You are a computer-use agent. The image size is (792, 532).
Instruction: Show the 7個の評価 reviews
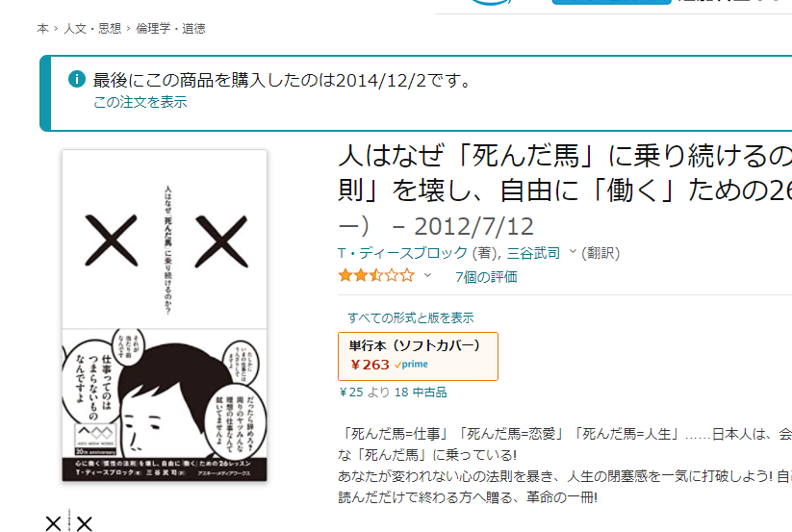486,277
